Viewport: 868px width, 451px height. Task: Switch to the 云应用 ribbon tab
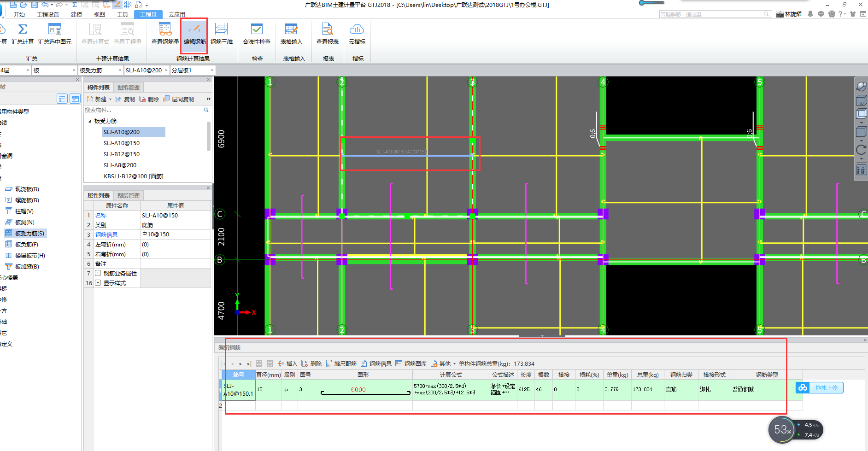[x=177, y=14]
